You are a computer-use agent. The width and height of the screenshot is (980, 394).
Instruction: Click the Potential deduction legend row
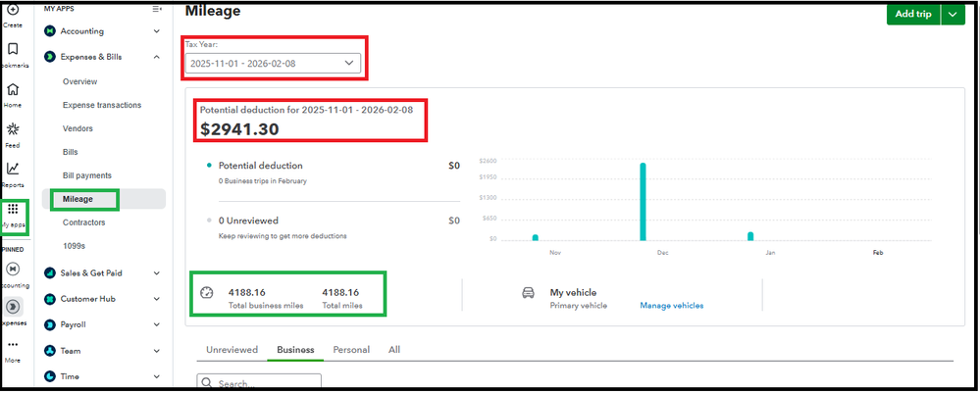pos(334,166)
